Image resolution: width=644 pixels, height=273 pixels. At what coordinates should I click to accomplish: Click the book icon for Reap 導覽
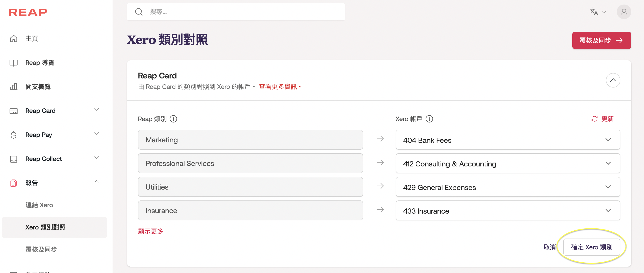click(13, 63)
